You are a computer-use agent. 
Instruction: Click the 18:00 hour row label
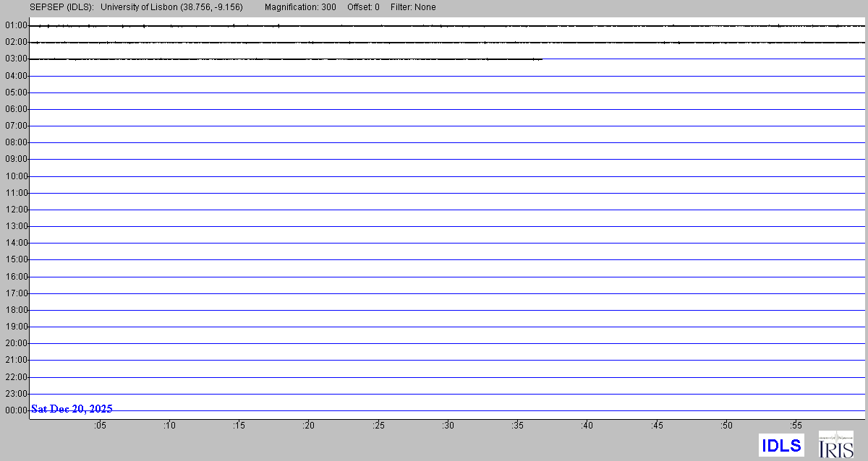point(16,310)
